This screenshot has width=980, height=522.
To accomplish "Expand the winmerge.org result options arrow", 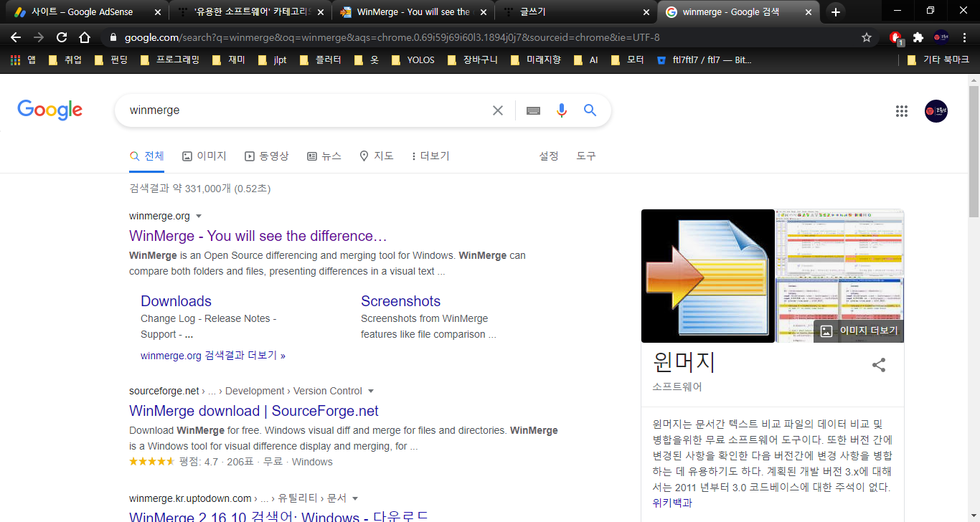I will (x=199, y=216).
